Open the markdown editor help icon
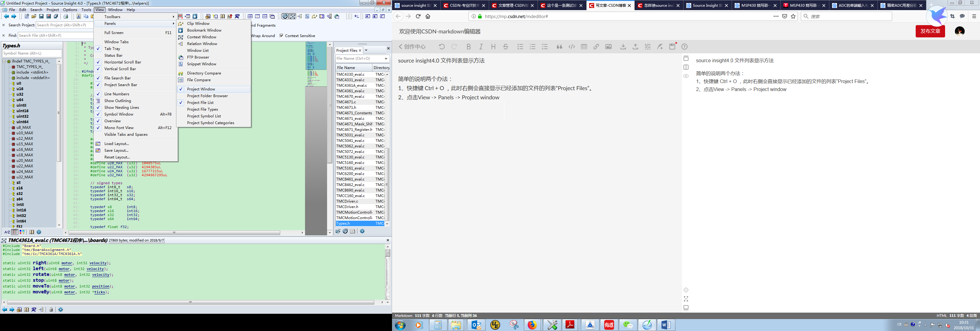This screenshot has height=331, width=980. 684,47
